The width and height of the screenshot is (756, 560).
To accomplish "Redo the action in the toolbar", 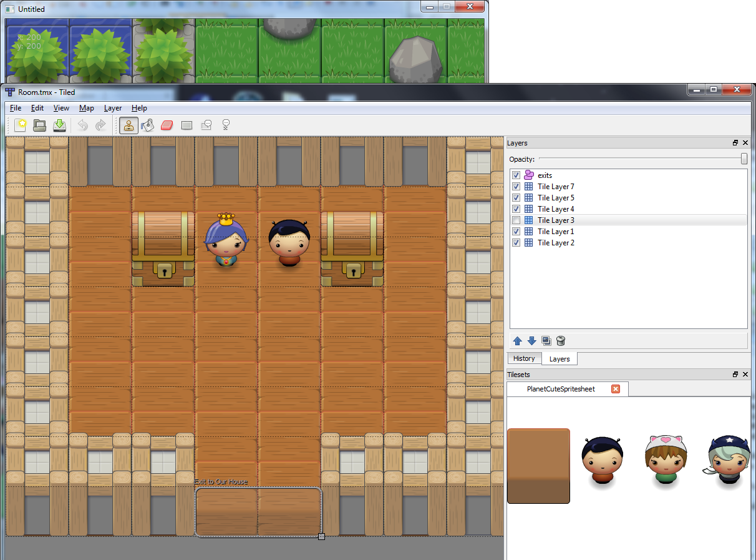I will 100,125.
